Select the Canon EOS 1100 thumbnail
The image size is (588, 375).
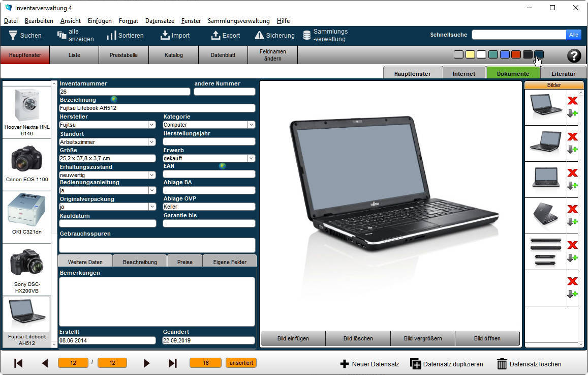(x=27, y=163)
